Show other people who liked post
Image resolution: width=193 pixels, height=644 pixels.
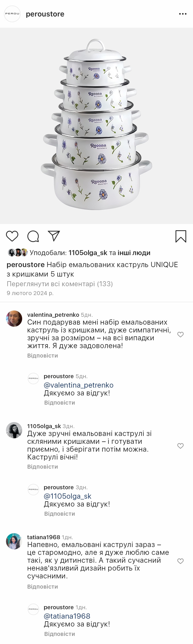point(134,253)
